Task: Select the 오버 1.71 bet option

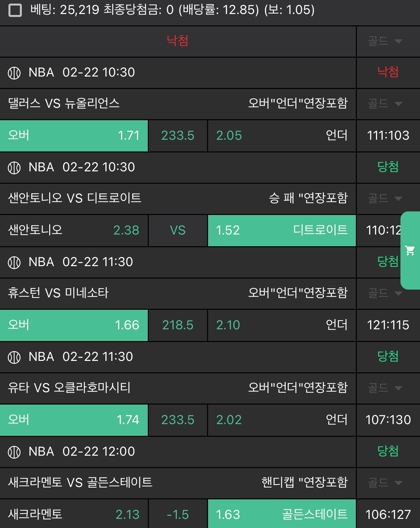Action: [74, 136]
